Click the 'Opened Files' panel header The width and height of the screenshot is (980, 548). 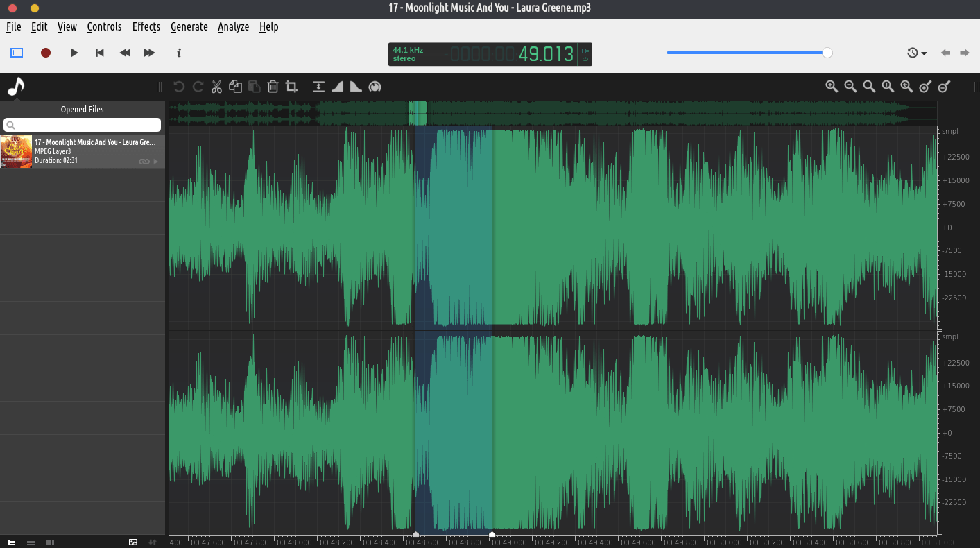83,109
